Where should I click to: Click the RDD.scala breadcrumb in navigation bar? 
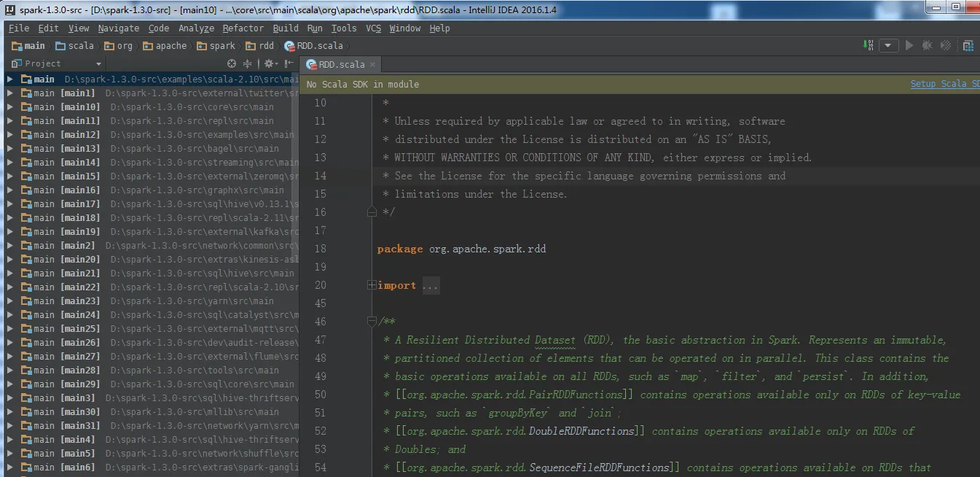314,45
